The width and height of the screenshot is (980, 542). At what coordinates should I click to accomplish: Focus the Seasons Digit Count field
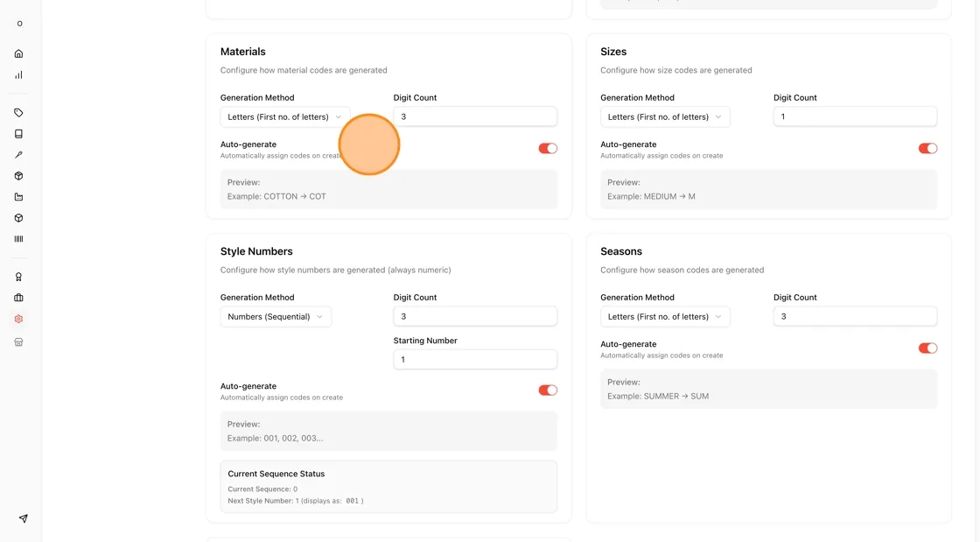(855, 317)
